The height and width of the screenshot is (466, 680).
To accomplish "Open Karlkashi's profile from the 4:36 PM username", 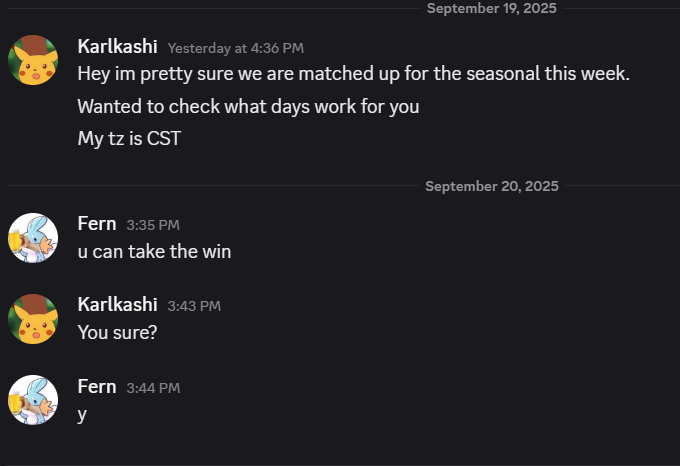I will coord(117,47).
